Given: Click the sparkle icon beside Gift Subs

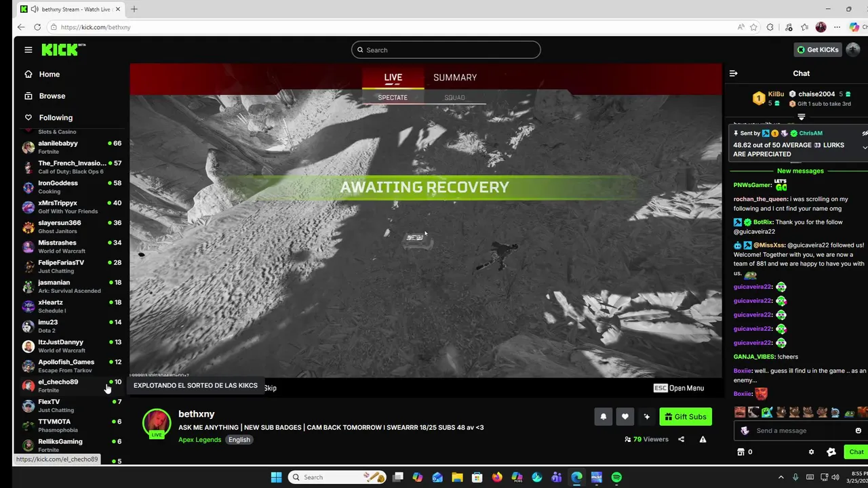Looking at the screenshot, I should point(646,417).
